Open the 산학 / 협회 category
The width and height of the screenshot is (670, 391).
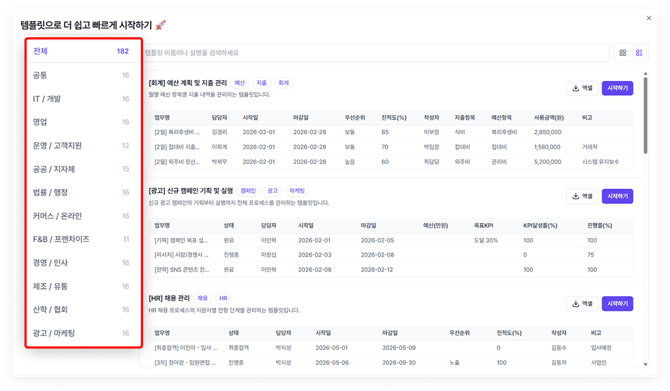pyautogui.click(x=83, y=309)
